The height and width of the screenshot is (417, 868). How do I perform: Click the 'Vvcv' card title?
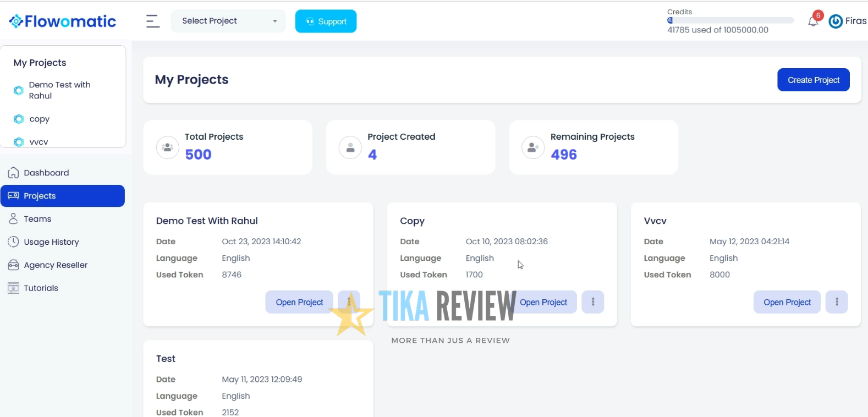(655, 221)
